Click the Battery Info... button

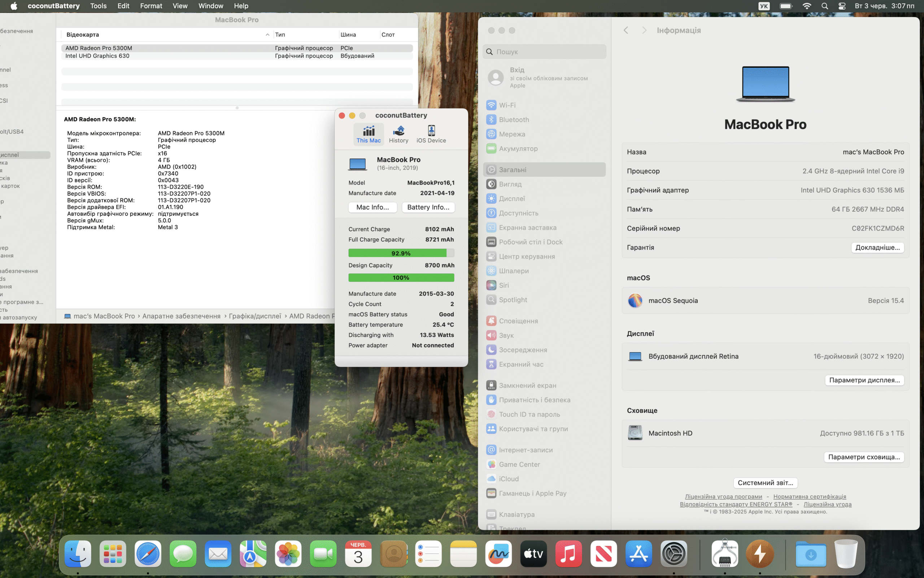(428, 207)
